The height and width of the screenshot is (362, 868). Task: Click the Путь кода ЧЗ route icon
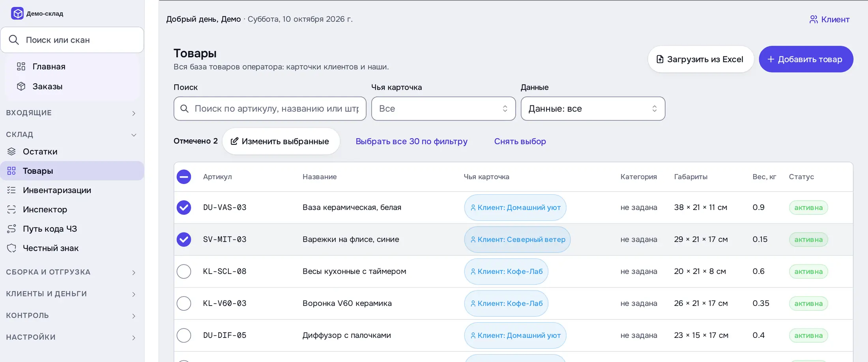pos(11,229)
